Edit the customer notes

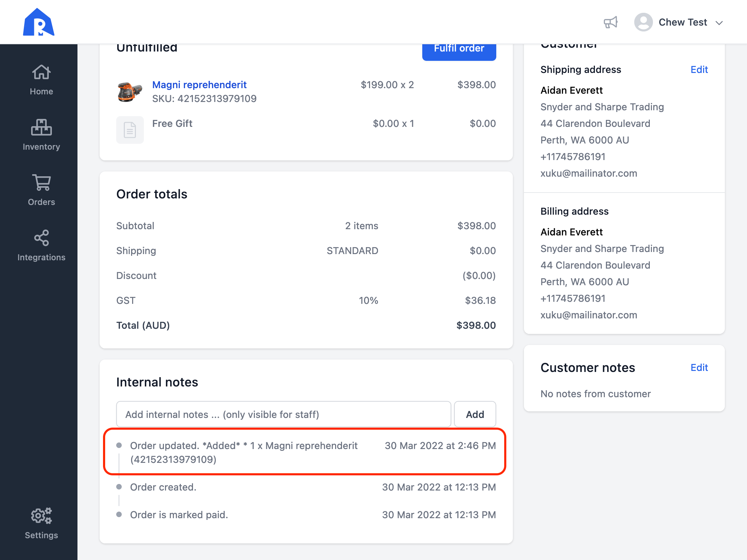pyautogui.click(x=699, y=367)
